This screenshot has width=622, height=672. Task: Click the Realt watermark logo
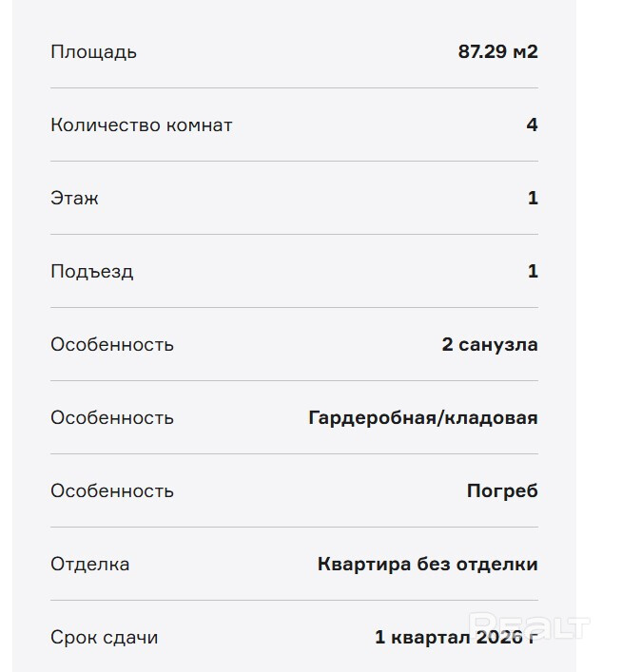(531, 626)
